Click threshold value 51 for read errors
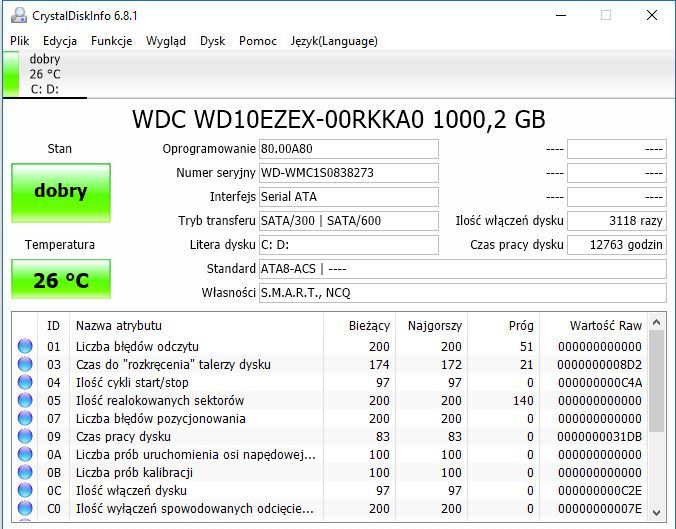 [526, 346]
